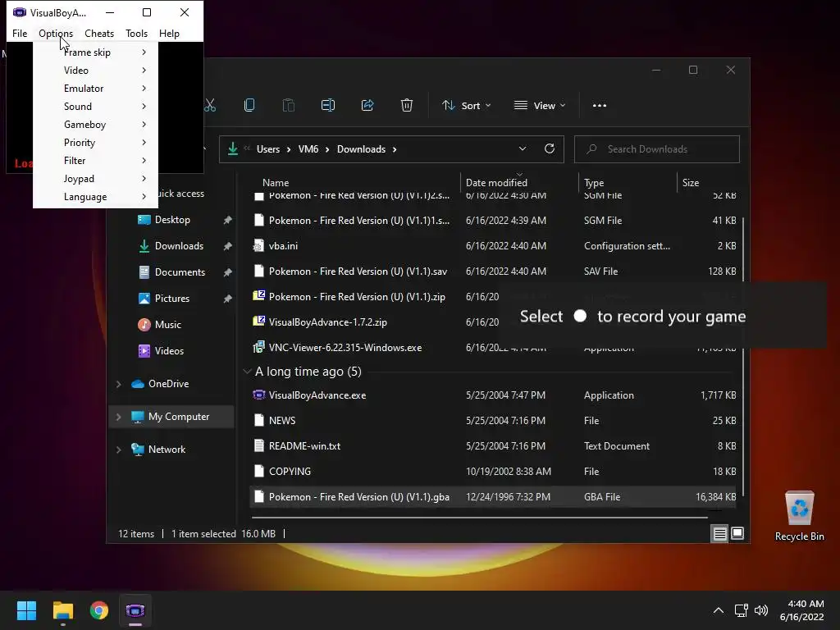
Task: Open the Sound submenu in Options
Action: click(95, 106)
